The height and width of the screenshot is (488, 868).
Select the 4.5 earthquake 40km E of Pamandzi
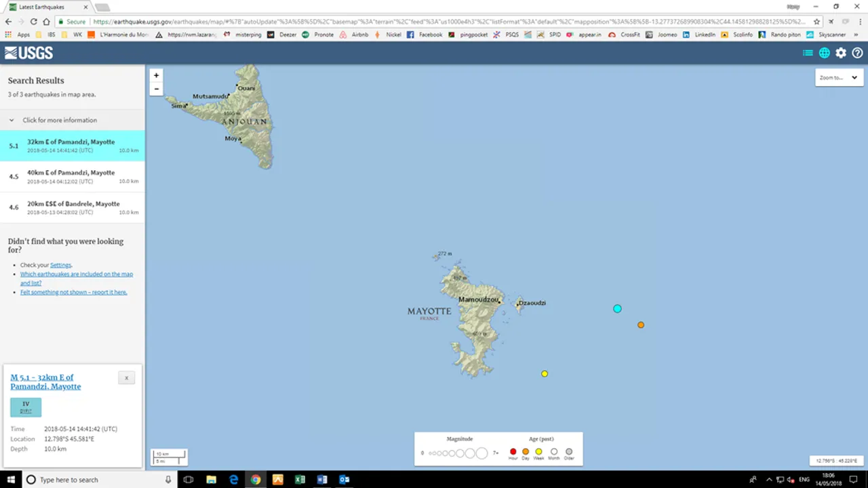coord(73,177)
